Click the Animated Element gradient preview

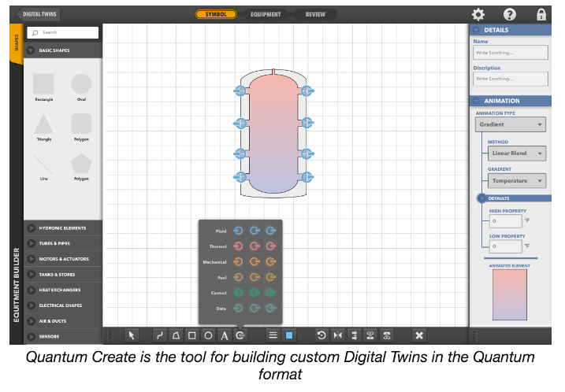[510, 295]
